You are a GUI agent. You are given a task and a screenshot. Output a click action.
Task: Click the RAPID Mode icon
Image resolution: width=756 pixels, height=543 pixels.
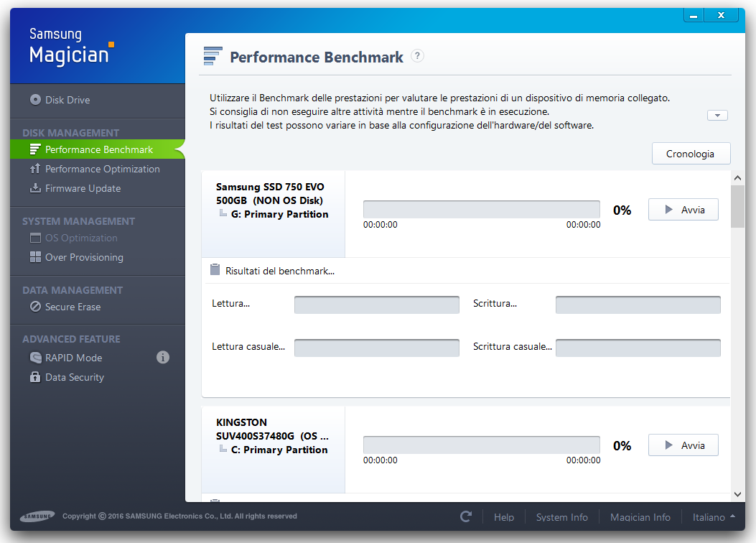pyautogui.click(x=35, y=358)
